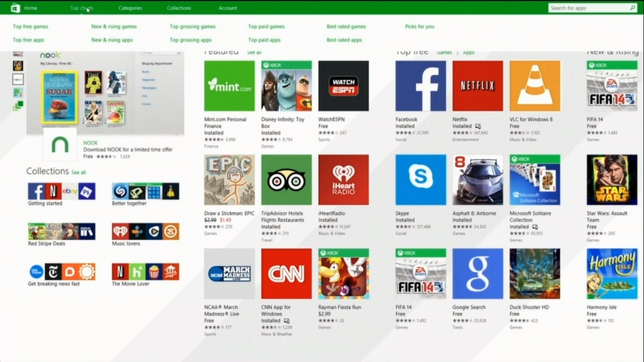This screenshot has width=644, height=362.
Task: Open the Disney Infinity: Toy Box tile
Action: coord(286,86)
